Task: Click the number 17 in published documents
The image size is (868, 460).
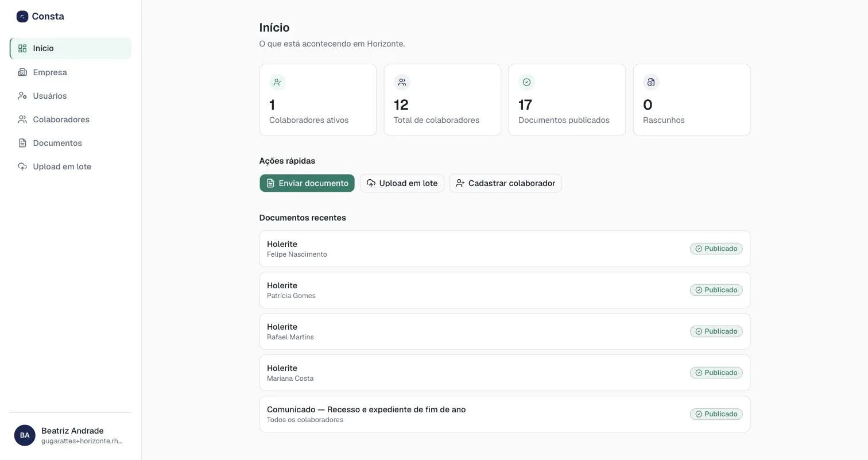Action: (525, 105)
